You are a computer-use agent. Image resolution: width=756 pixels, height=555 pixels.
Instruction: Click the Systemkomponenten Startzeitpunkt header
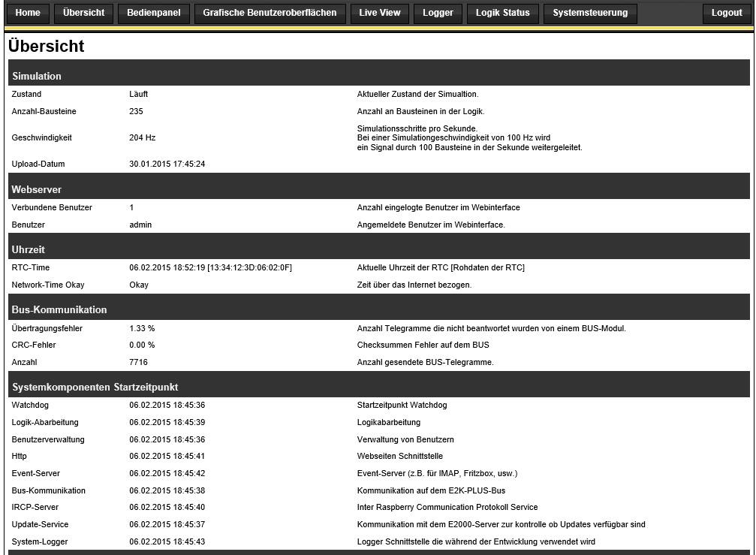(x=95, y=387)
